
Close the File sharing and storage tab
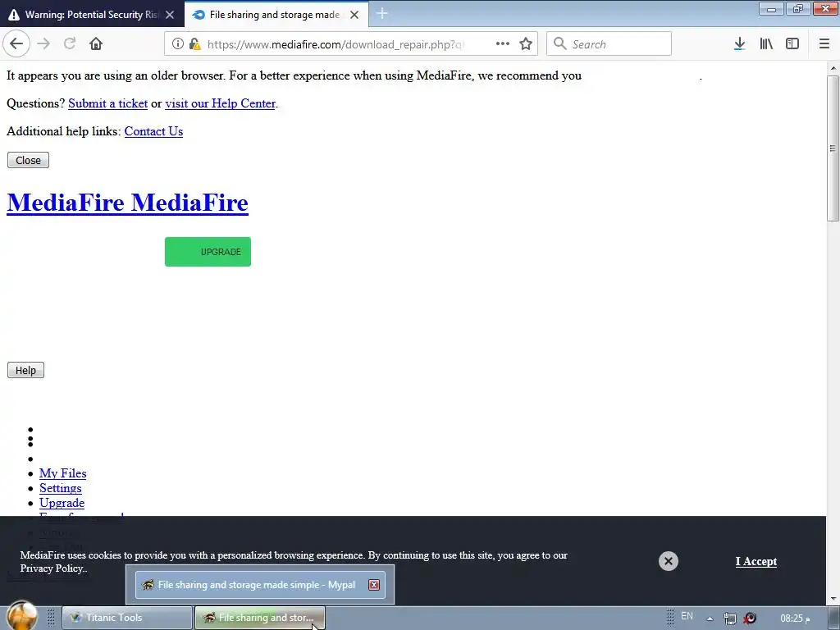coord(354,15)
